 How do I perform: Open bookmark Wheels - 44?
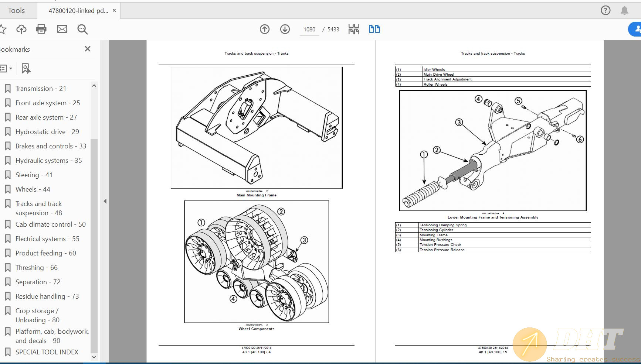click(33, 189)
